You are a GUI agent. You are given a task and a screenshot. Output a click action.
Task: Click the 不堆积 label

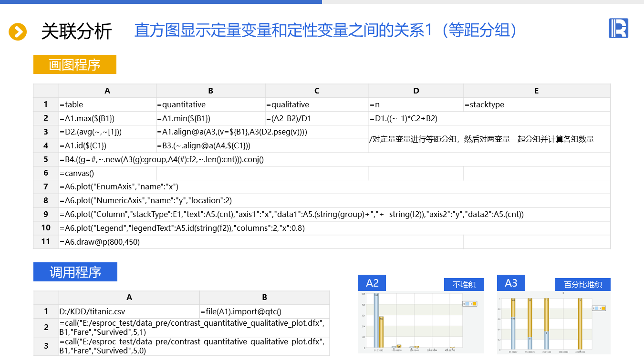(x=464, y=284)
